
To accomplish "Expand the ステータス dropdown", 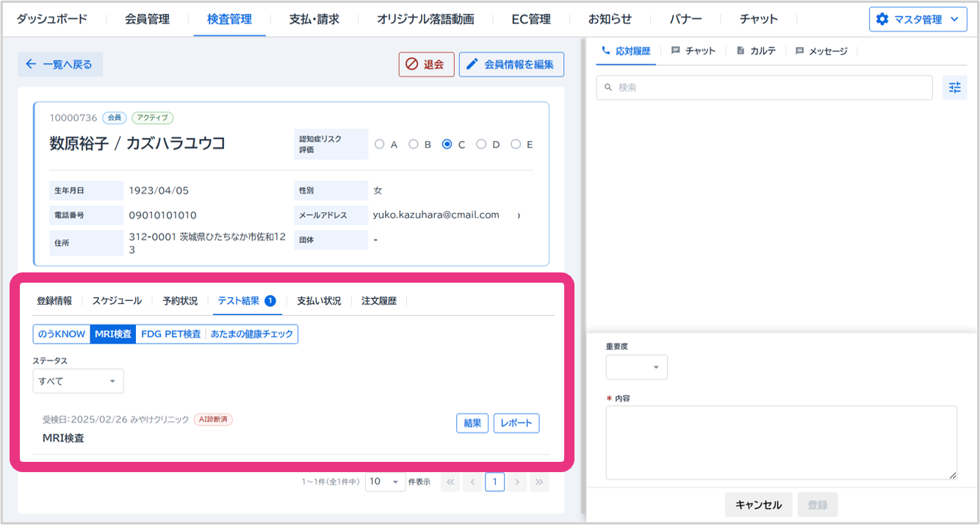I will coord(79,381).
